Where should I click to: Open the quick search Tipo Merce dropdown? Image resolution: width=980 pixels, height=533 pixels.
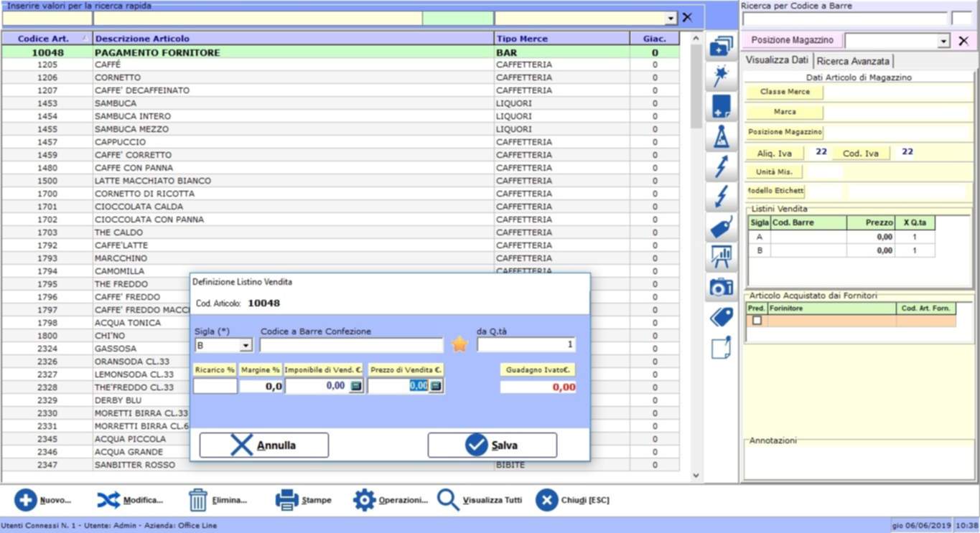671,19
